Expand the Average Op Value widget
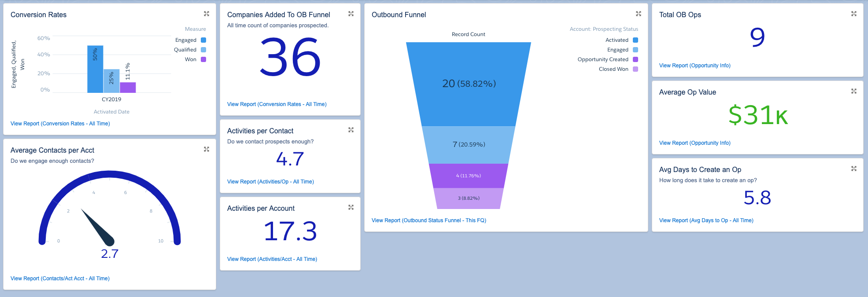The width and height of the screenshot is (868, 297). (853, 92)
